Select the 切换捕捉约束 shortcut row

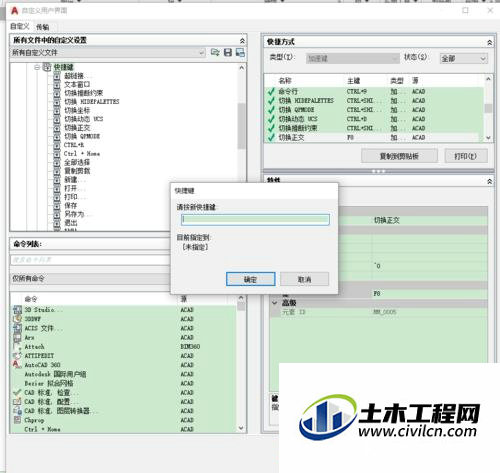[374, 128]
